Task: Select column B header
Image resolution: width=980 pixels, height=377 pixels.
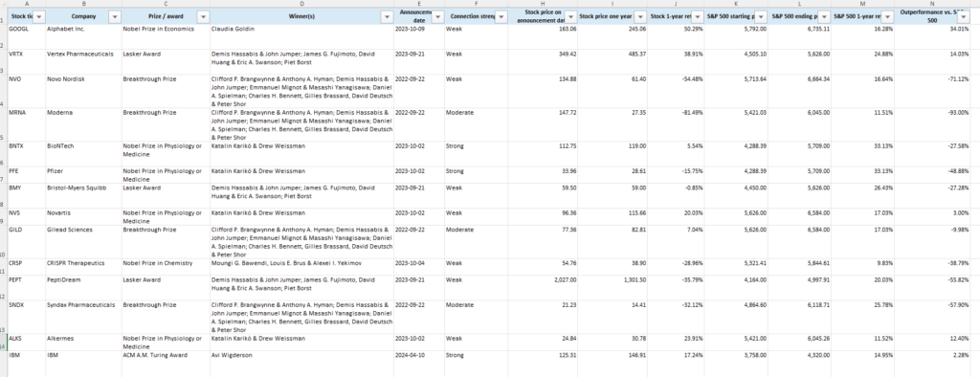Action: 84,4
